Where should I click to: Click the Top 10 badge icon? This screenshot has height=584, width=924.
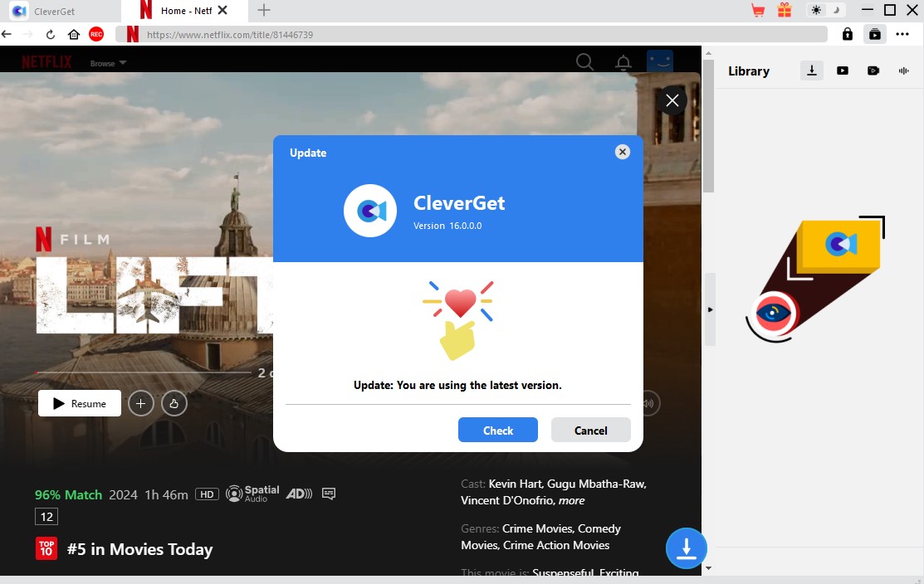[x=46, y=548]
